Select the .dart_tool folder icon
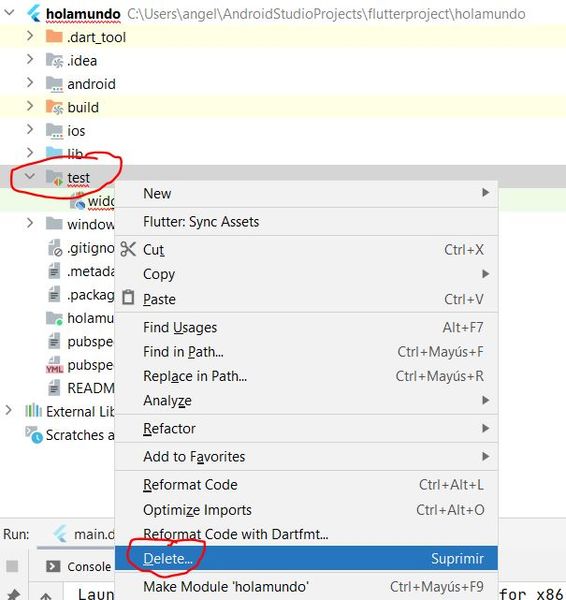566x600 pixels. coord(54,37)
